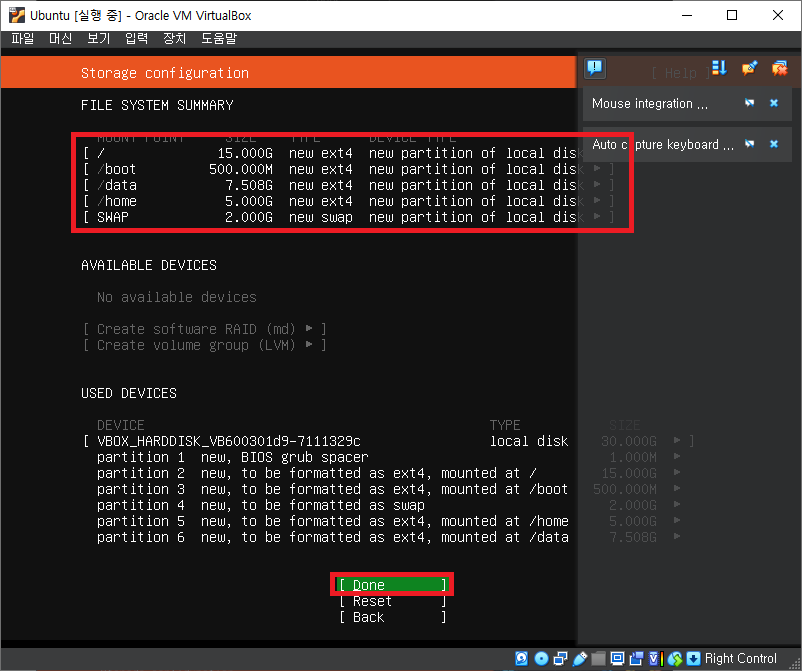Screen dimensions: 802x671
Task: Open the 도움말 menu
Action: tap(219, 38)
